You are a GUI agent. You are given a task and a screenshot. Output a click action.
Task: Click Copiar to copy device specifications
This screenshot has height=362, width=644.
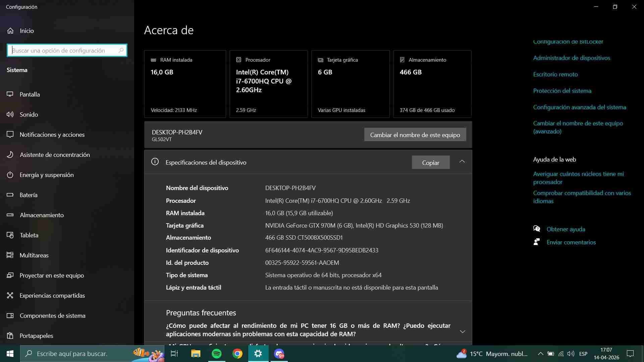click(x=431, y=162)
